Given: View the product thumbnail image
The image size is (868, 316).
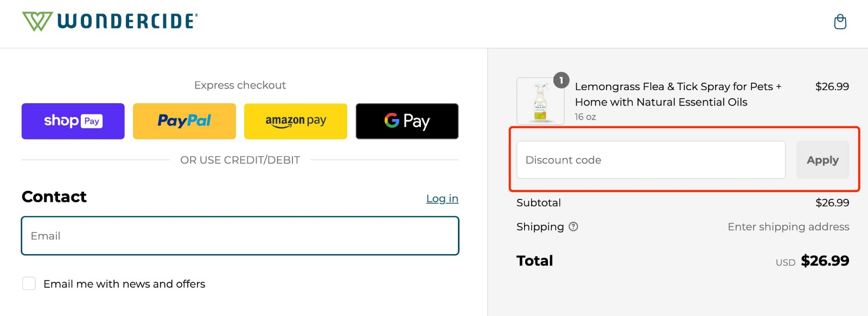Looking at the screenshot, I should coord(540,102).
